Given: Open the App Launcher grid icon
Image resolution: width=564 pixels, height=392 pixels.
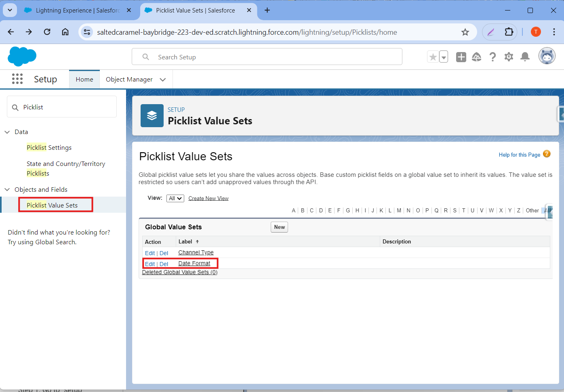Looking at the screenshot, I should point(17,79).
